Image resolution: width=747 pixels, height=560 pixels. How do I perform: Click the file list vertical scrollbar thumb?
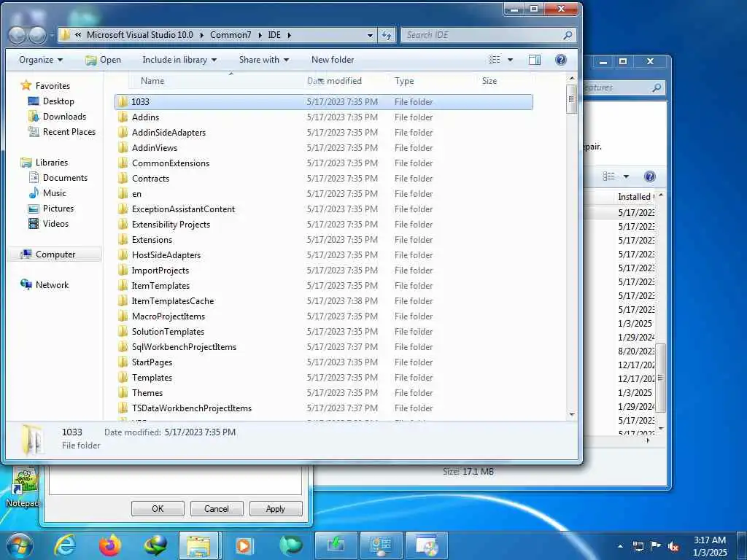tap(572, 99)
